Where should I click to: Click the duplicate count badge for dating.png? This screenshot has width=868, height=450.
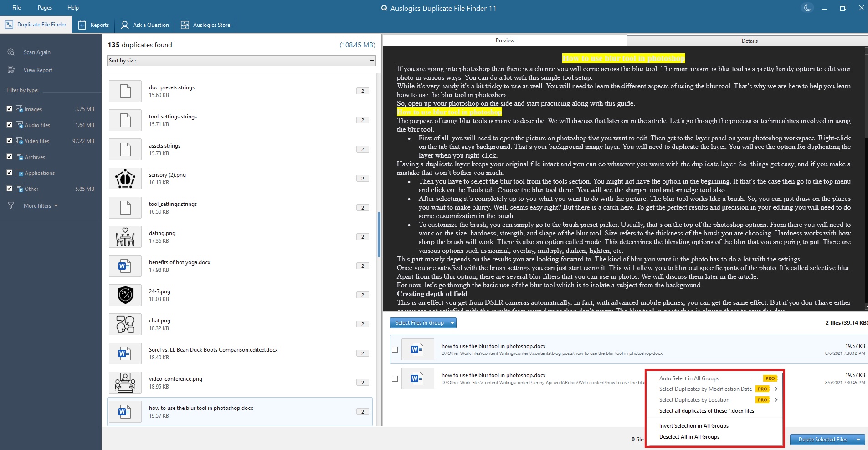point(363,237)
